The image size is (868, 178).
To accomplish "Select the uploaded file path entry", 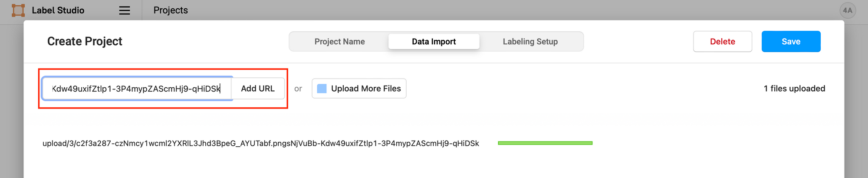I will [x=261, y=143].
